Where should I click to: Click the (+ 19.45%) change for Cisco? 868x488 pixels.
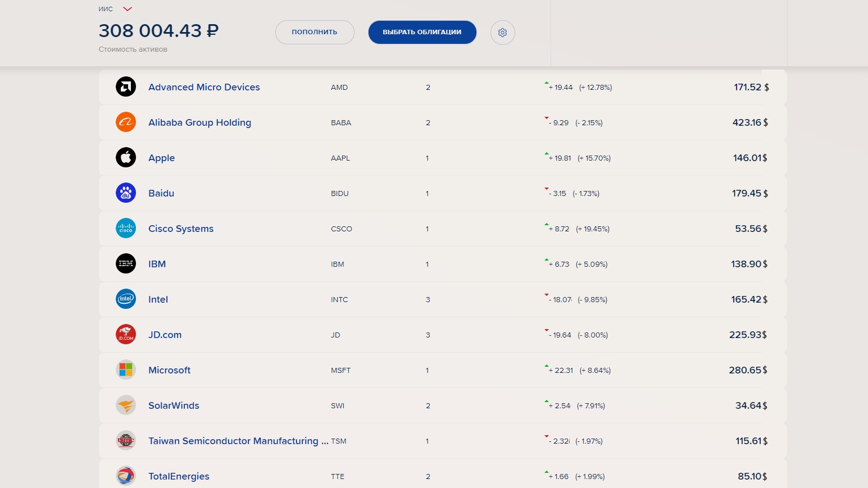pos(593,229)
